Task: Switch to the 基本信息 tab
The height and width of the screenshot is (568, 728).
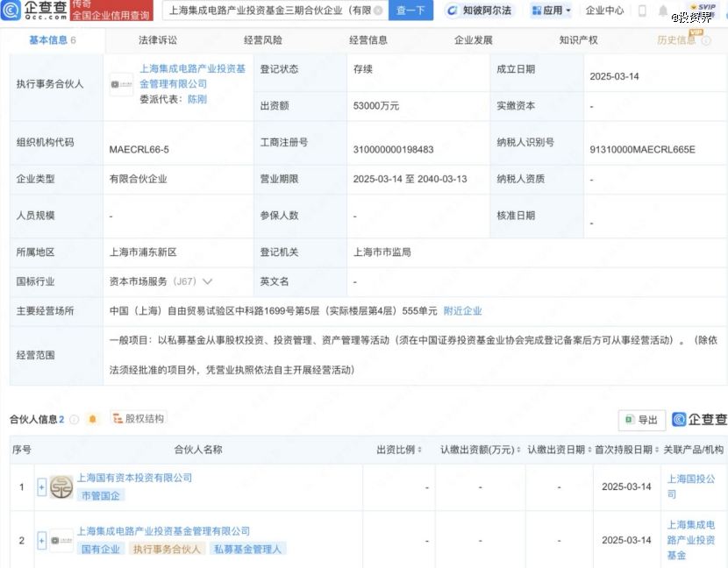Action: pos(52,40)
